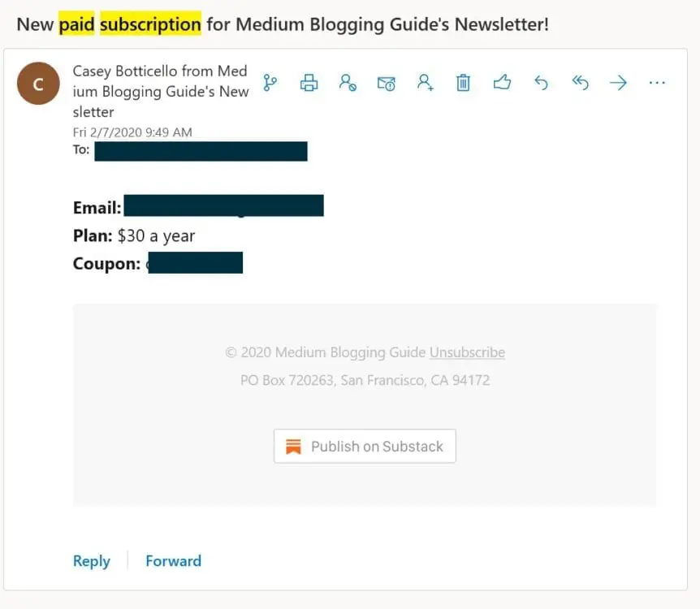700x609 pixels.
Task: Reply using the single curved arrow icon
Action: (x=541, y=83)
